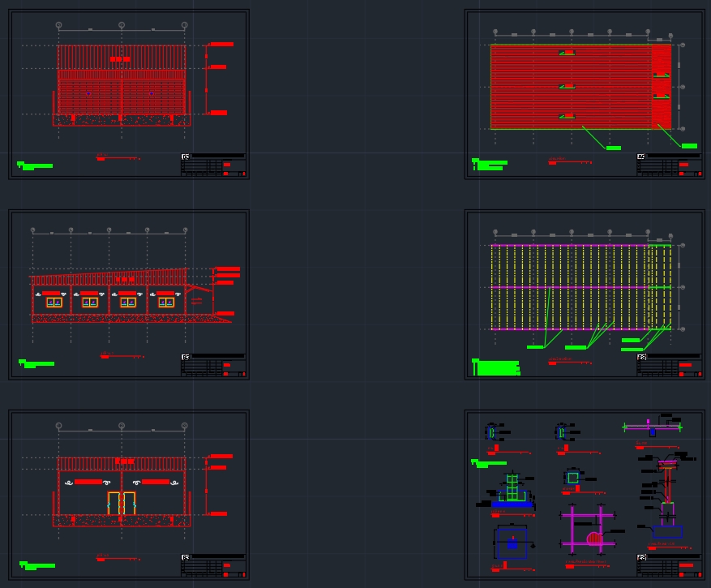Select the solid red roof plan drawing
Screen dimensions: 711x588
click(x=580, y=87)
